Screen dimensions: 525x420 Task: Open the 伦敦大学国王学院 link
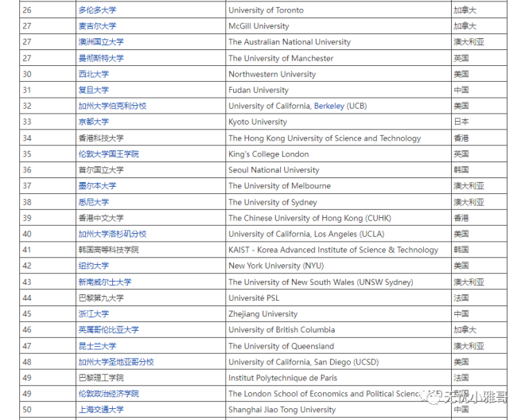click(107, 154)
